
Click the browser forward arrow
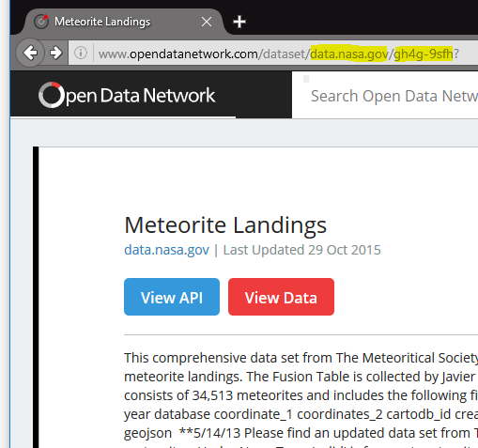click(x=56, y=53)
